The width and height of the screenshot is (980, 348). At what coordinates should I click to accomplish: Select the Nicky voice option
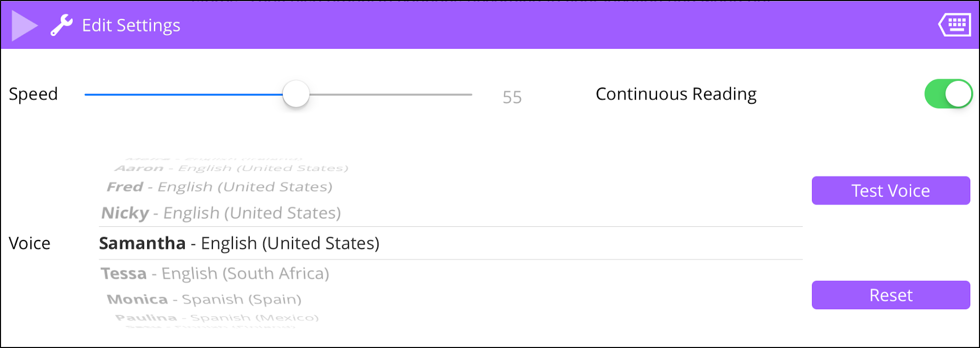(221, 213)
